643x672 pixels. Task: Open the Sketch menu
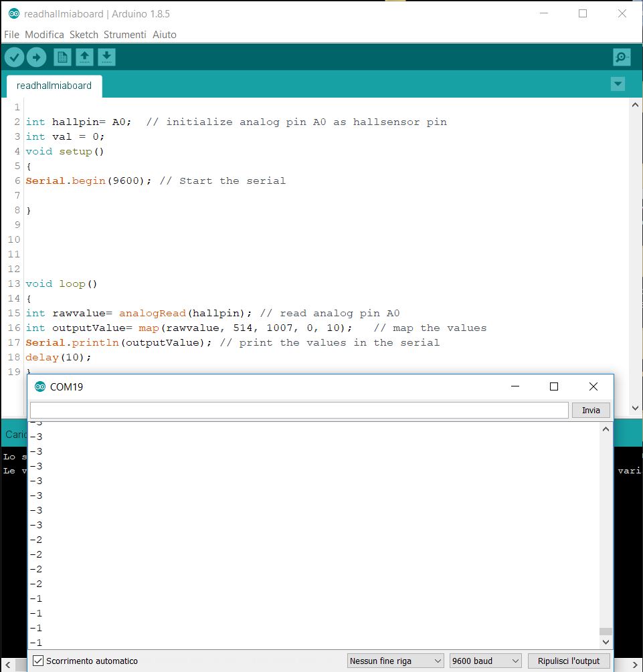tap(84, 35)
